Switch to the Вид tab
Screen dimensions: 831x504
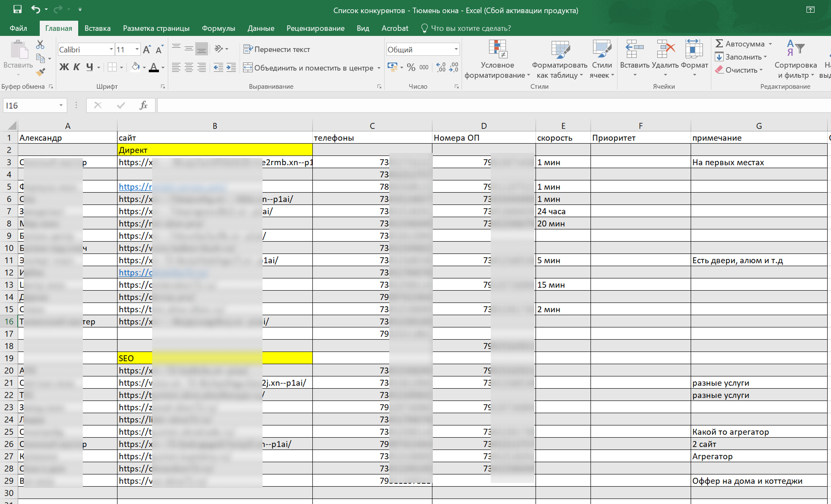(363, 28)
